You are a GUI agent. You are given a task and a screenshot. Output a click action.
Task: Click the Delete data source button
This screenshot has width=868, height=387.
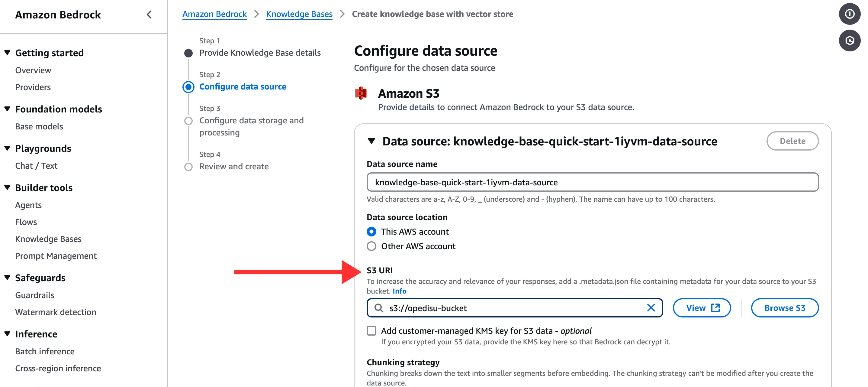[792, 141]
